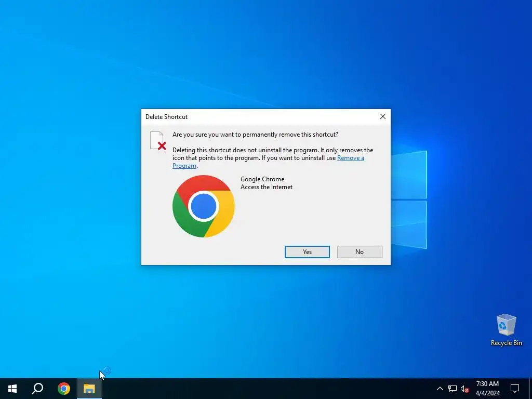Click the "Are you sure" question text
Screen dimensions: 532x399
point(255,135)
